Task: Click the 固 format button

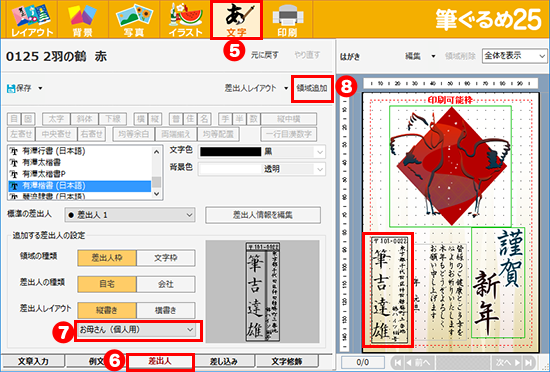Action: click(28, 119)
